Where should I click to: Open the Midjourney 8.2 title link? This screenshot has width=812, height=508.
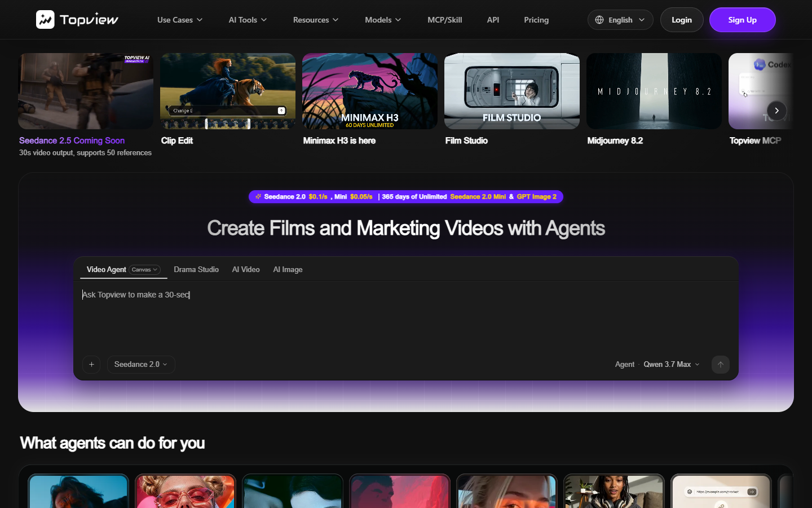615,141
